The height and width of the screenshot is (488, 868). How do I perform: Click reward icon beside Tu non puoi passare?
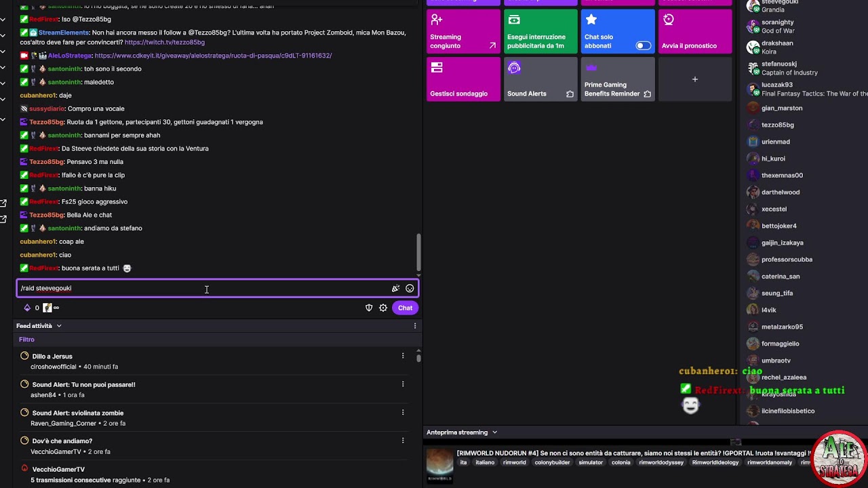[x=24, y=384]
